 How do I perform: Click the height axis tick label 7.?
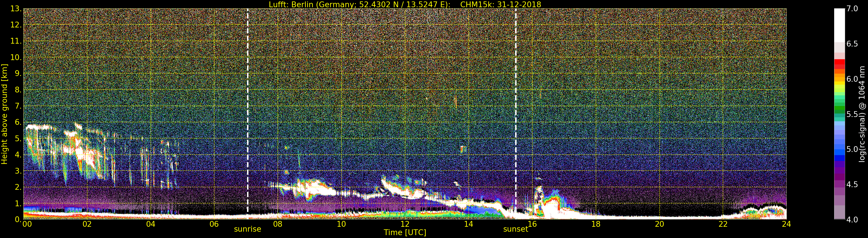[18, 106]
